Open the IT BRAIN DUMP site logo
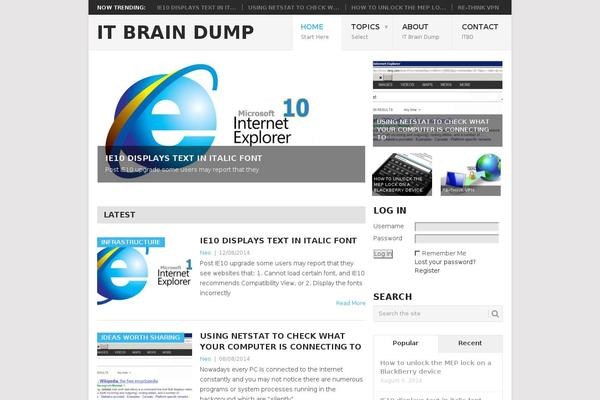Viewport: 600px width, 400px height. pos(175,32)
